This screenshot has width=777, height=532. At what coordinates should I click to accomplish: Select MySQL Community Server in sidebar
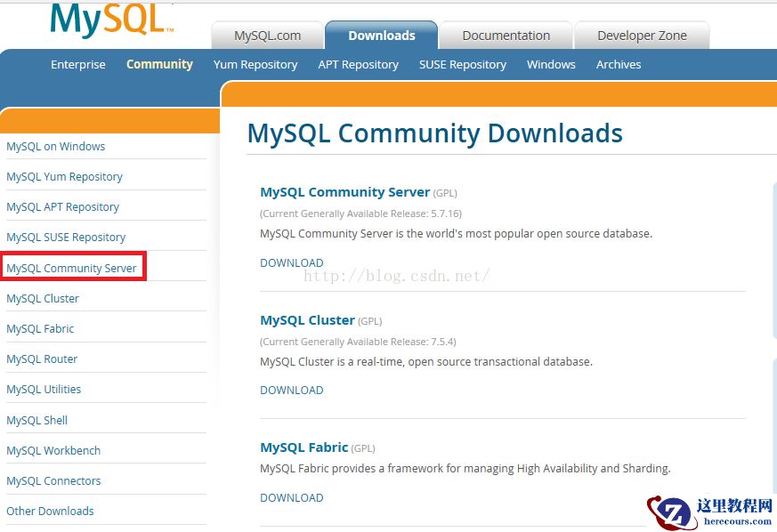tap(71, 268)
